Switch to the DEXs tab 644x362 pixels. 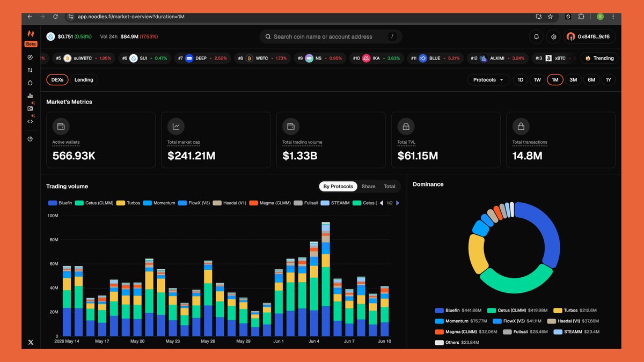[x=57, y=80]
